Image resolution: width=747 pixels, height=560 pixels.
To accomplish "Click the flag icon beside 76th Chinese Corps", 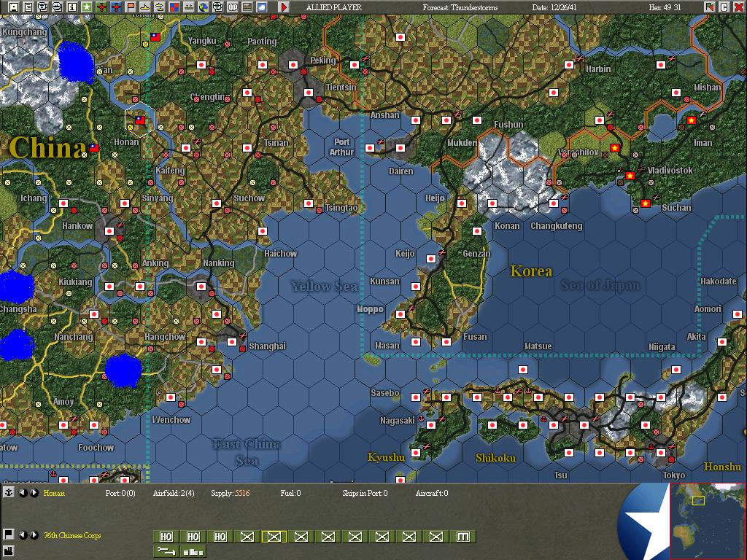I will tap(9, 534).
